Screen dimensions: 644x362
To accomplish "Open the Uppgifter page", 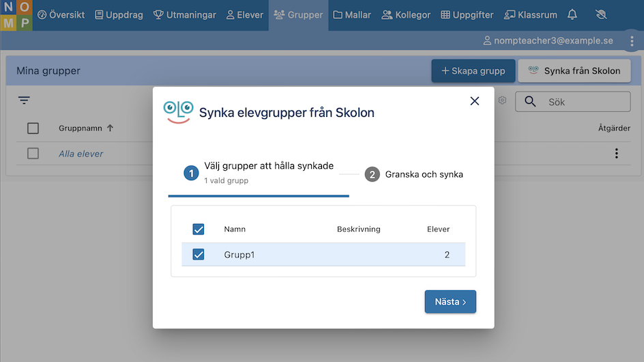I will tap(467, 15).
